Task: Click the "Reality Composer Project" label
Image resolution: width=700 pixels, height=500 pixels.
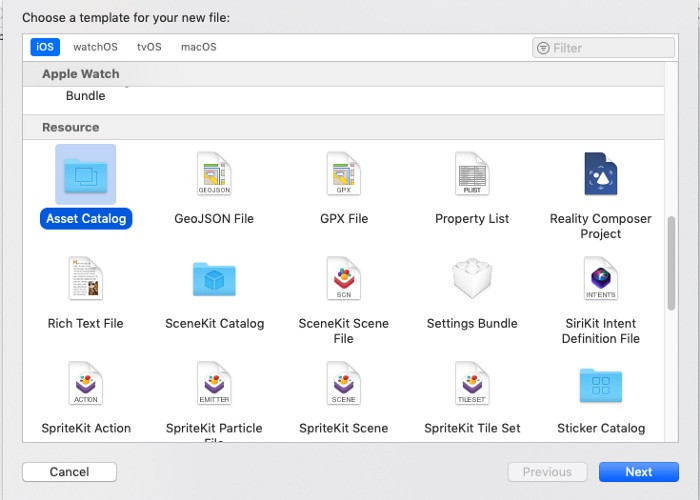Action: (x=601, y=226)
